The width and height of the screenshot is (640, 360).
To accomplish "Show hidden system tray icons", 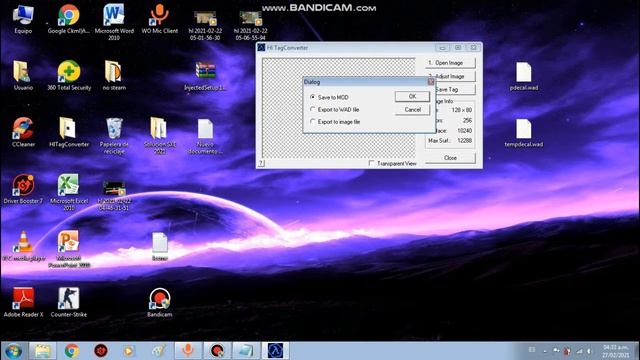I will click(x=545, y=351).
